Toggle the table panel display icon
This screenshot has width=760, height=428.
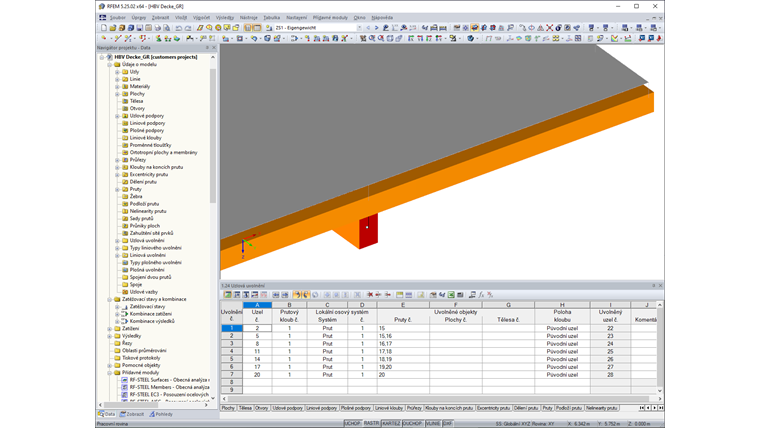coord(257,28)
